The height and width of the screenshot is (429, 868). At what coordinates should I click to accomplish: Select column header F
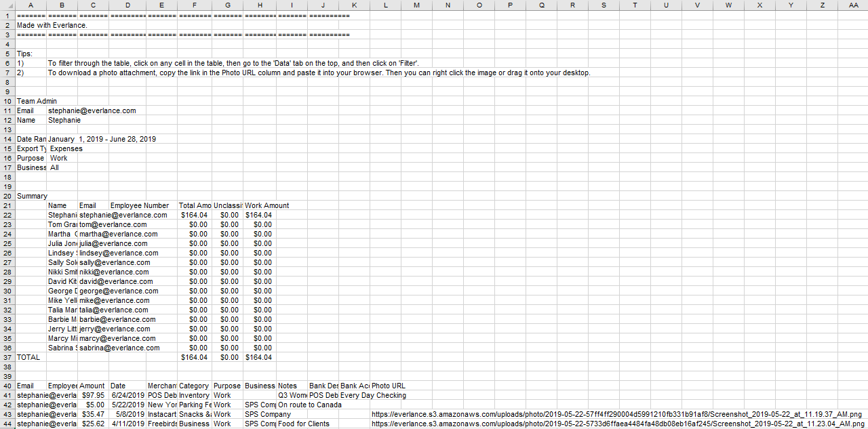(x=195, y=5)
